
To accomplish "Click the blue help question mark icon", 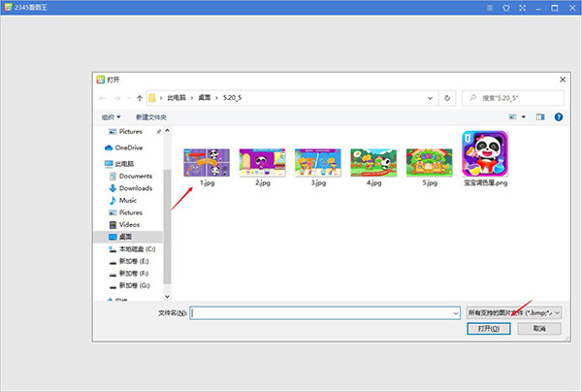I will [x=559, y=117].
